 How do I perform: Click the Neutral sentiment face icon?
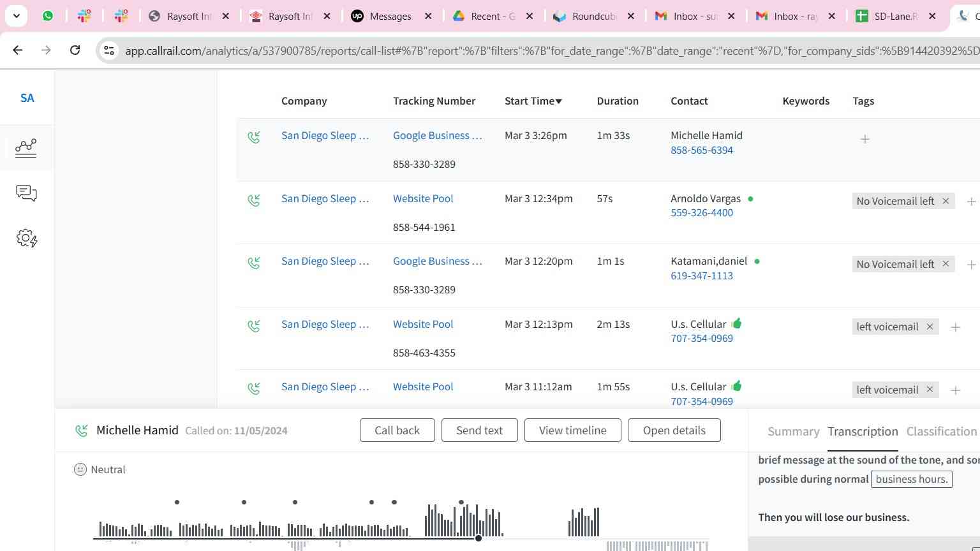click(80, 469)
